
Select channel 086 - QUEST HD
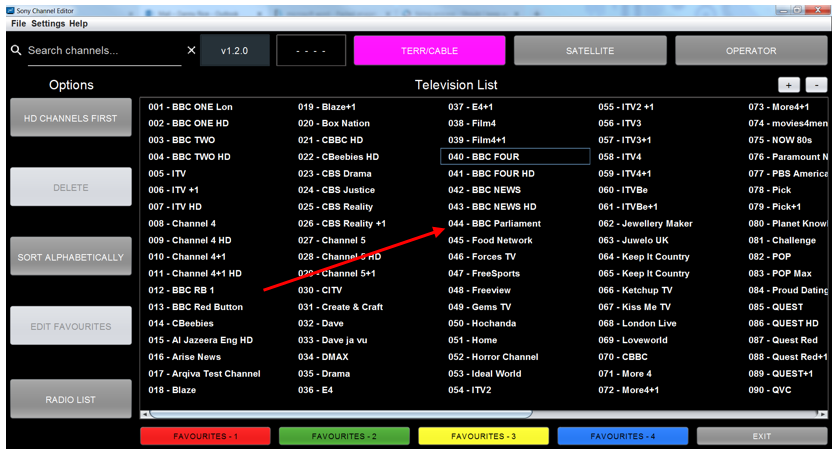click(783, 323)
